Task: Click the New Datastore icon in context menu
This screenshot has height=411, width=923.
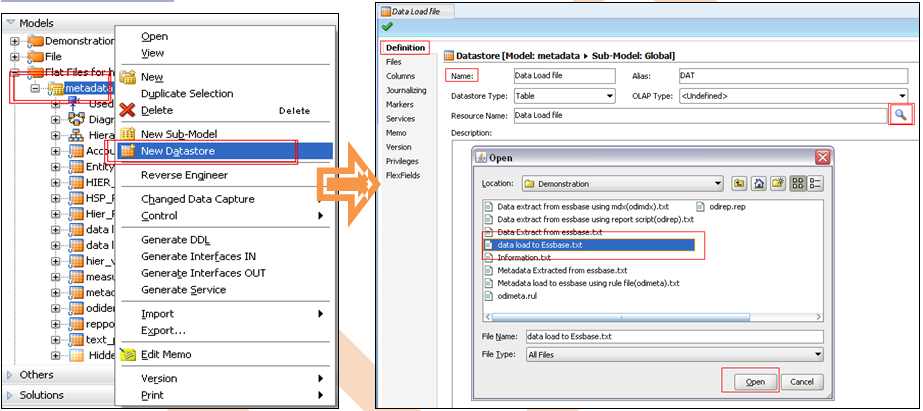Action: coord(128,151)
